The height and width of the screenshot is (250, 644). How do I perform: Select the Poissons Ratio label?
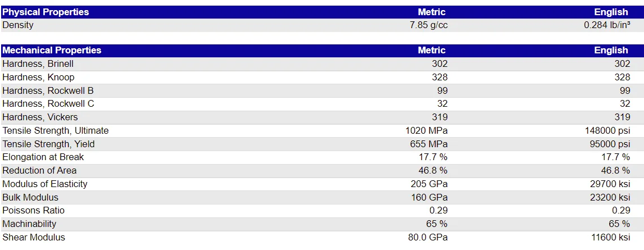[x=33, y=211]
